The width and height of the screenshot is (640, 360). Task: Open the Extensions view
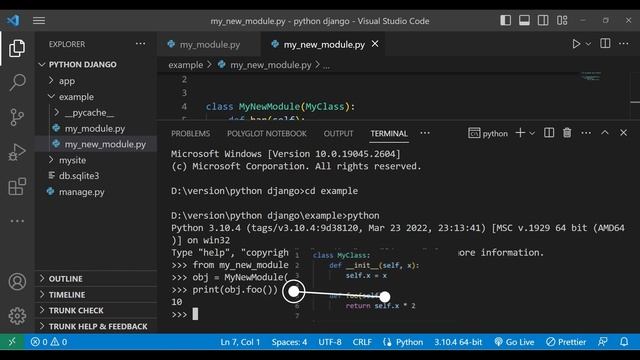(17, 187)
